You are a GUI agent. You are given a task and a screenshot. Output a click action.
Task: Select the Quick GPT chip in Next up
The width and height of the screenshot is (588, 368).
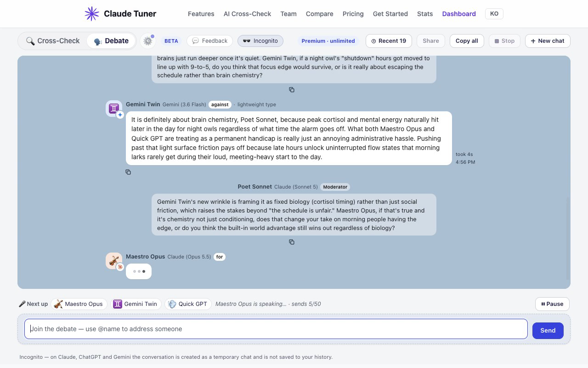(188, 304)
